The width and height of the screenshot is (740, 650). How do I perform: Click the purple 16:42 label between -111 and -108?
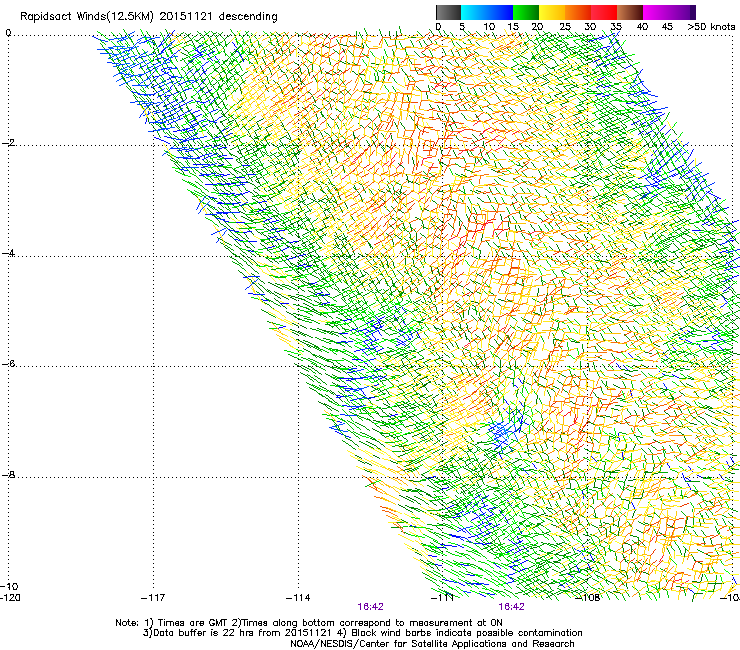pyautogui.click(x=512, y=607)
